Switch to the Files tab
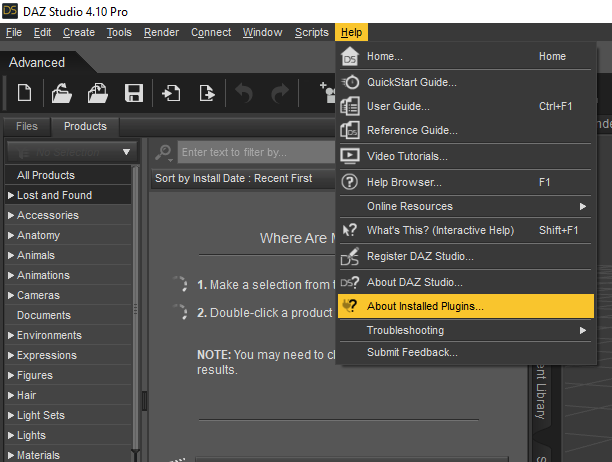The height and width of the screenshot is (462, 612). tap(27, 126)
